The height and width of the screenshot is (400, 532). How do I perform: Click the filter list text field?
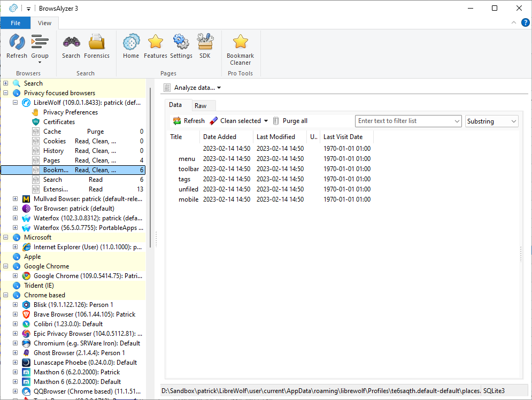(404, 121)
